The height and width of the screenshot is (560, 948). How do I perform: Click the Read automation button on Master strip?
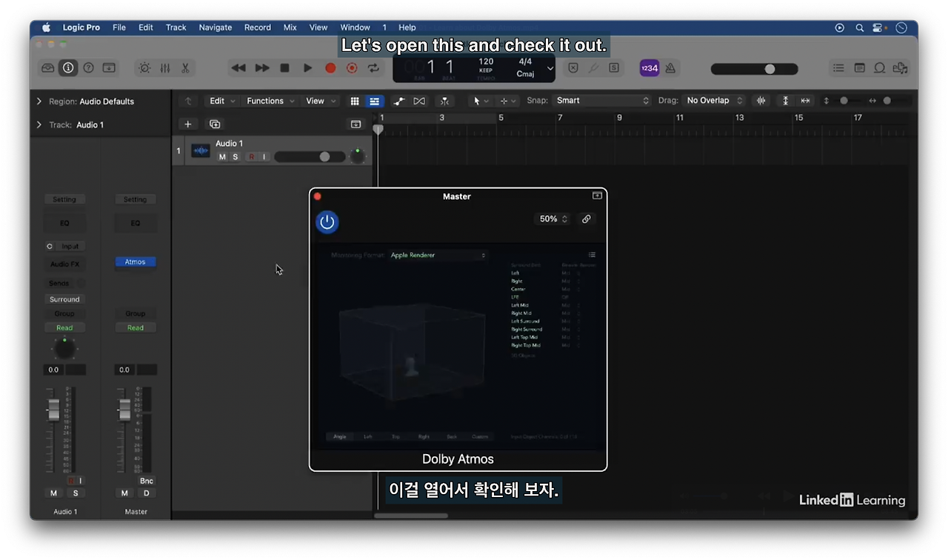136,327
